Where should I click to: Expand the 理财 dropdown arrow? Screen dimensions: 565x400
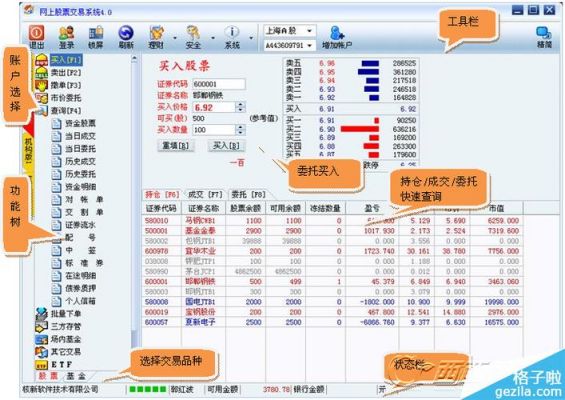click(175, 38)
